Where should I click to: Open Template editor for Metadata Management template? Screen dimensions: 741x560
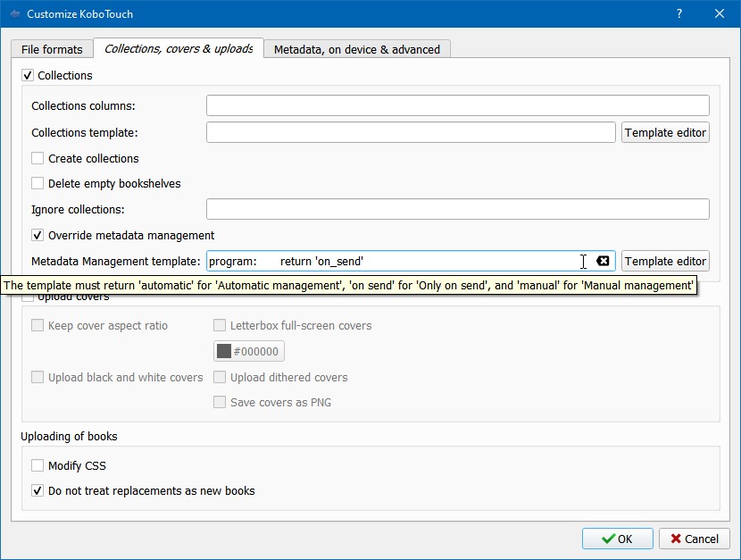[665, 261]
